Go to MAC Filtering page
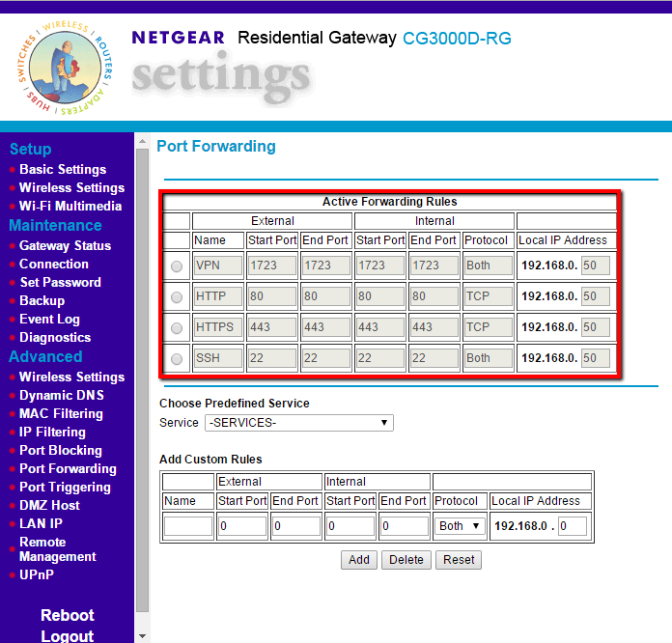Viewport: 672px width, 643px height. coord(61,413)
